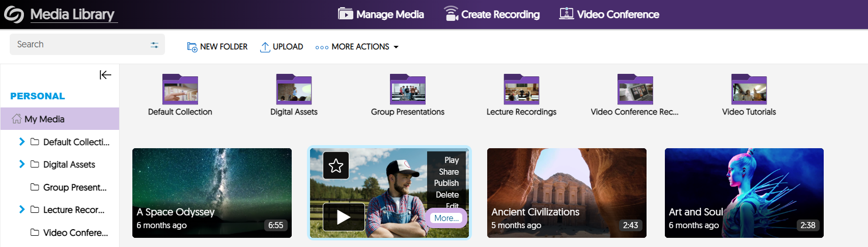The height and width of the screenshot is (247, 868).
Task: Expand Lecture Recordings tree chevron
Action: tap(22, 209)
